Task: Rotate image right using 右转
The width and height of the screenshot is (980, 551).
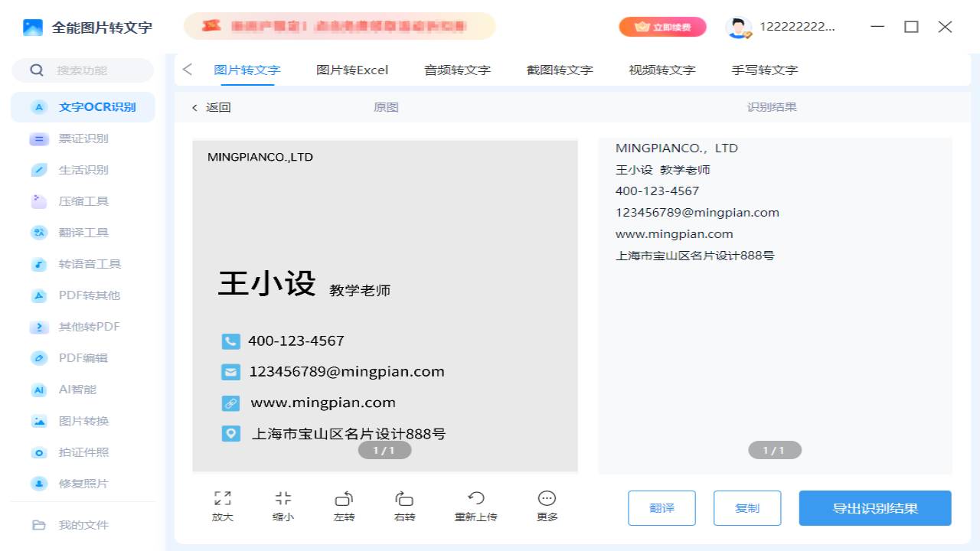Action: click(403, 506)
